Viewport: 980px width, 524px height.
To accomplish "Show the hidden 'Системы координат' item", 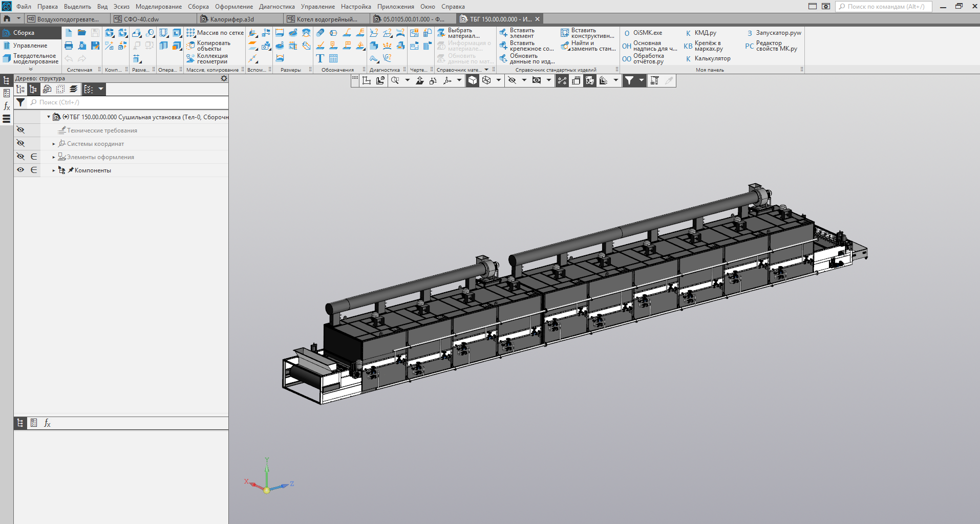I will click(x=20, y=143).
